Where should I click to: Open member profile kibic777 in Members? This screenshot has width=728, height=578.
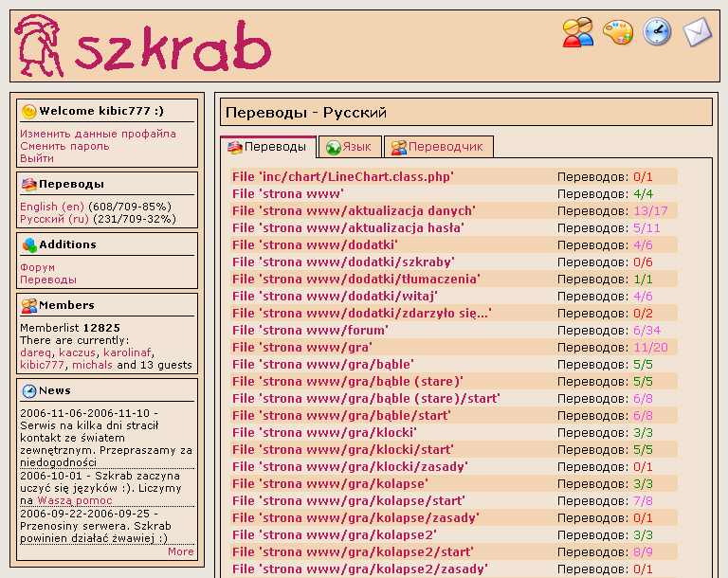point(42,365)
